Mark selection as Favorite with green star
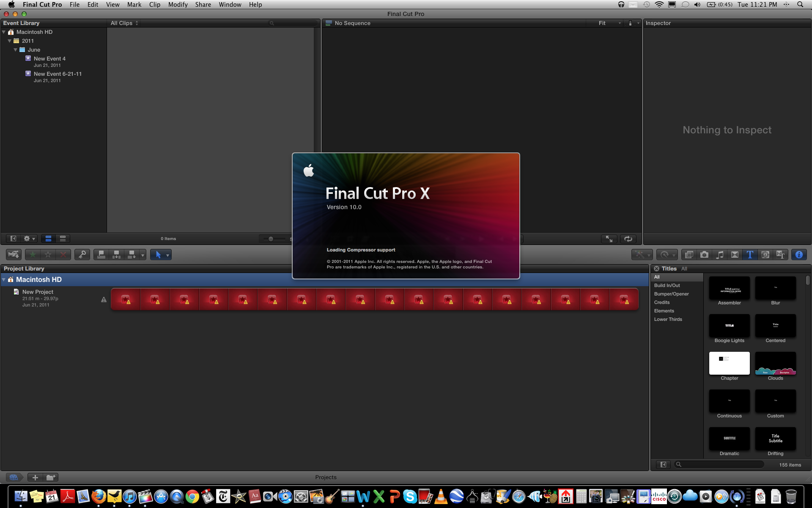The height and width of the screenshot is (508, 812). click(x=33, y=254)
